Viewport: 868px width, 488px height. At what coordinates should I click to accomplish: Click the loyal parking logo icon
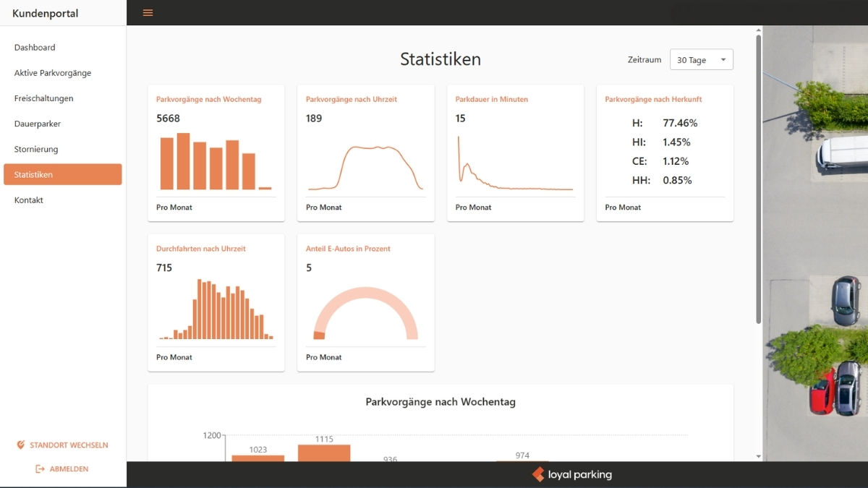pos(538,475)
